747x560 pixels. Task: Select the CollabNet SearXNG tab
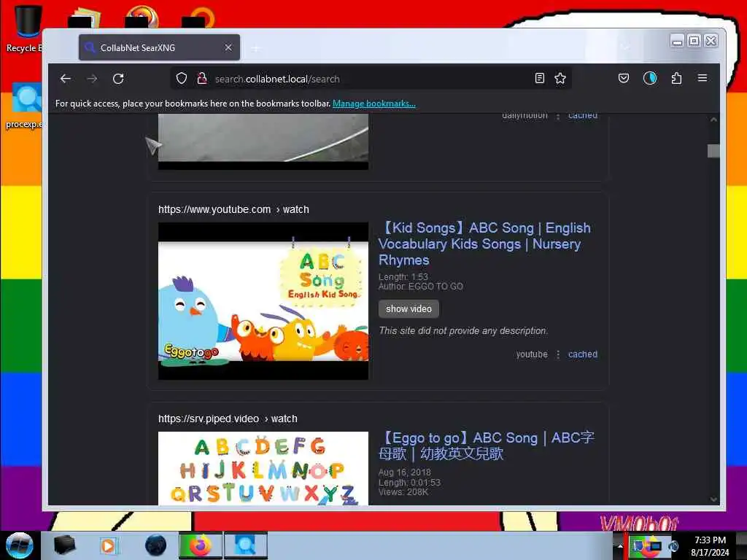tap(159, 47)
